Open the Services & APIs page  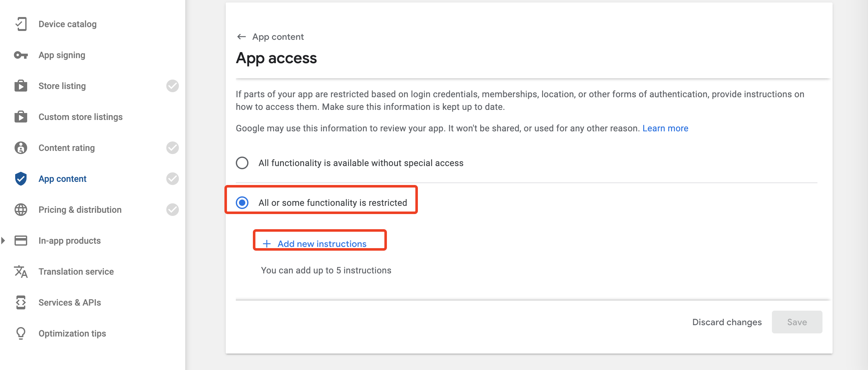[x=70, y=302]
